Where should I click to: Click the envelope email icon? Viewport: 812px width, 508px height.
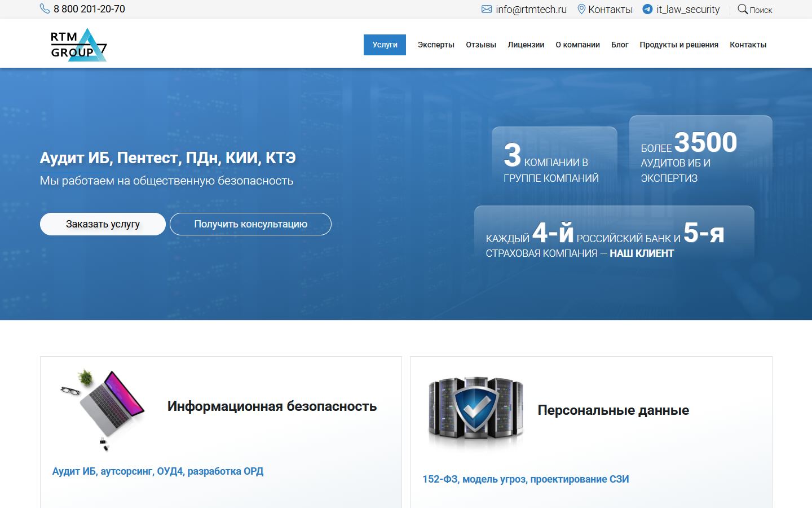[x=487, y=9]
